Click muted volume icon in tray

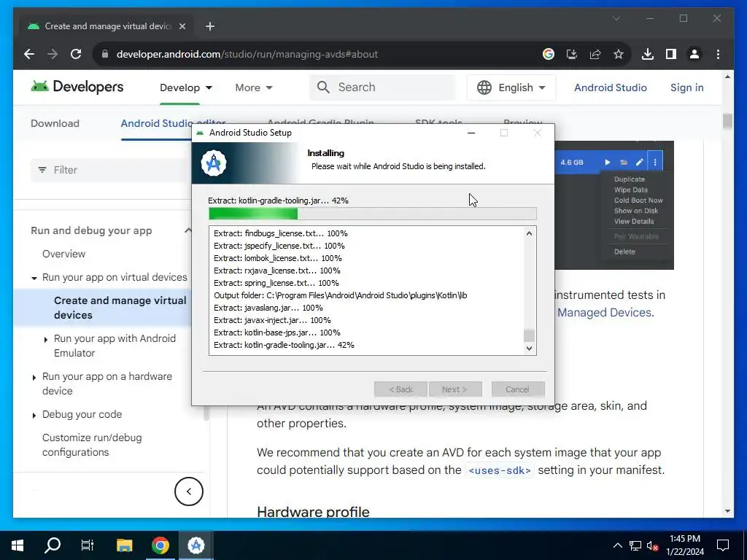pos(651,545)
